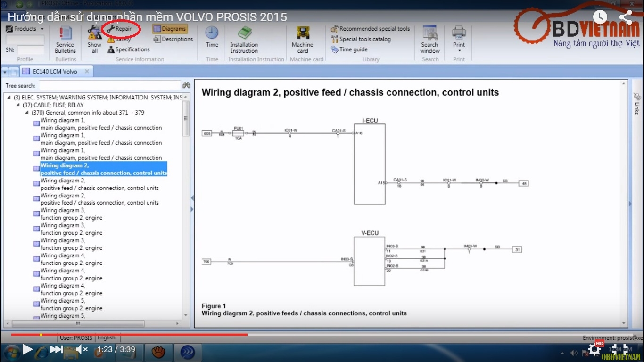The image size is (644, 362).
Task: Play the video
Action: pyautogui.click(x=27, y=349)
